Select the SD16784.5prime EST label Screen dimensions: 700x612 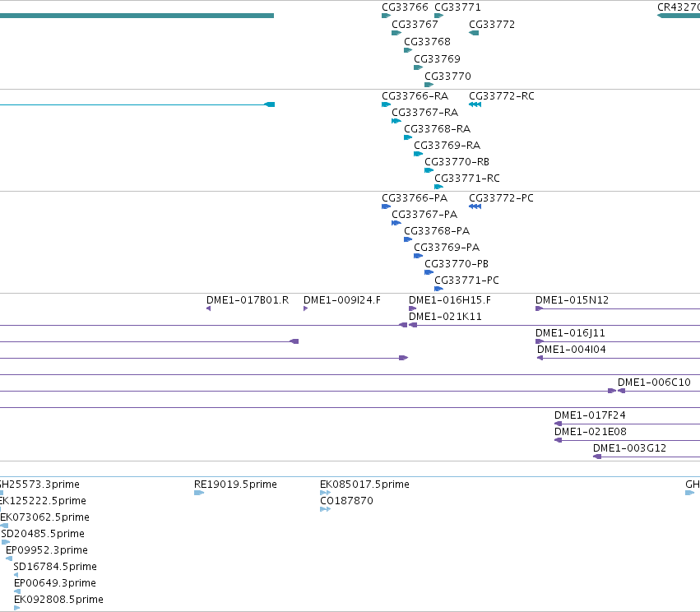55,567
